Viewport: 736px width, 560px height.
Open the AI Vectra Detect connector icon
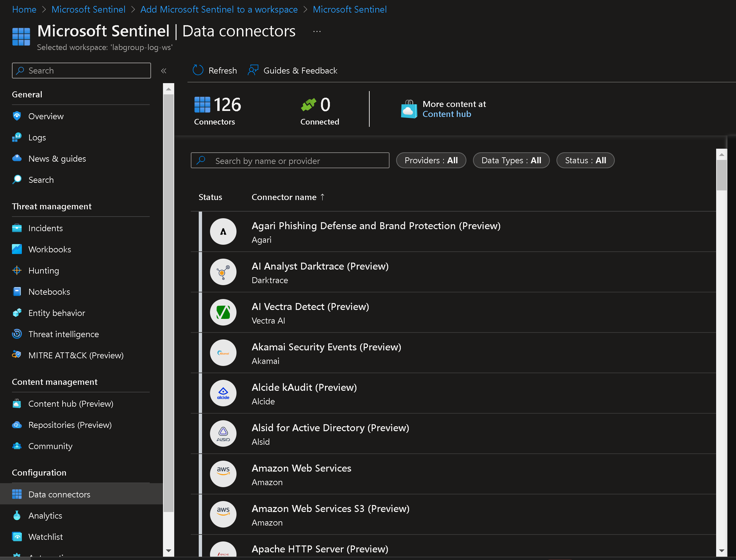pos(223,312)
